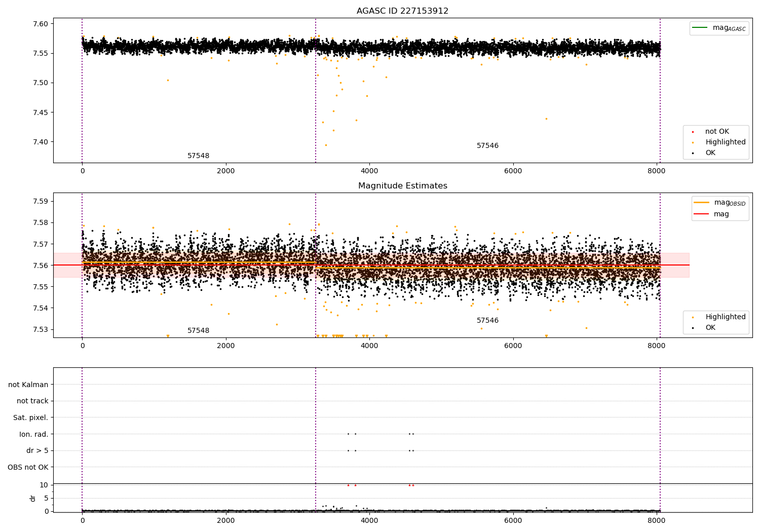Click the rotated "dr" y-axis label
The height and width of the screenshot is (532, 760).
(33, 498)
